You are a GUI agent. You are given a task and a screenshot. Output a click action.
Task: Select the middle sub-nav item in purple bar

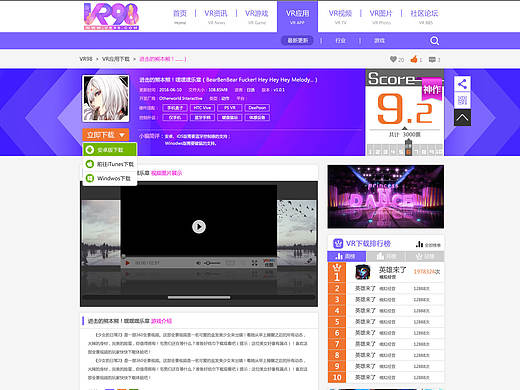coord(340,41)
